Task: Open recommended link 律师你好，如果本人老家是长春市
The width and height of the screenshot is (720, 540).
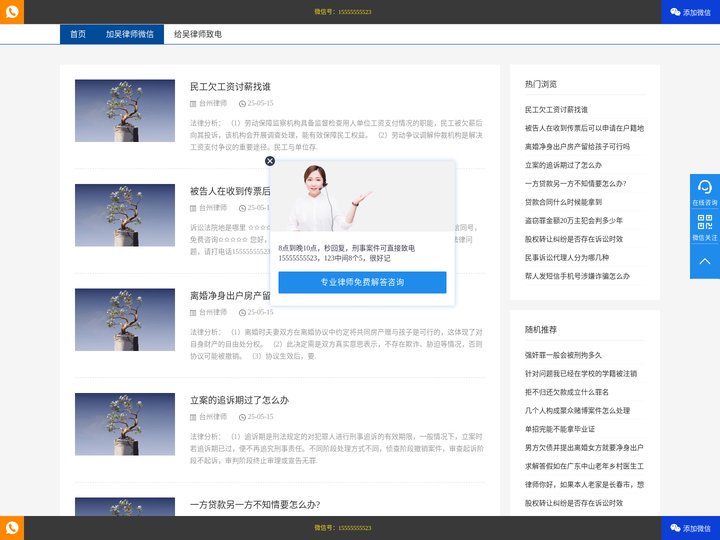Action: (x=584, y=484)
